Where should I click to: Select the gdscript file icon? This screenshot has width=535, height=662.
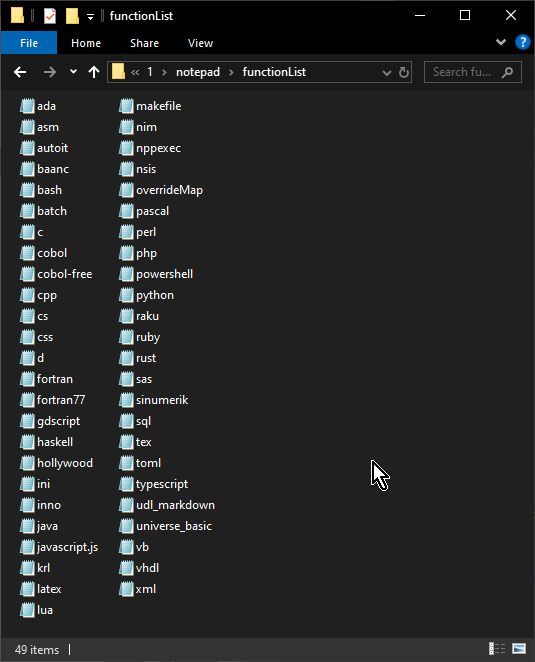pos(27,421)
